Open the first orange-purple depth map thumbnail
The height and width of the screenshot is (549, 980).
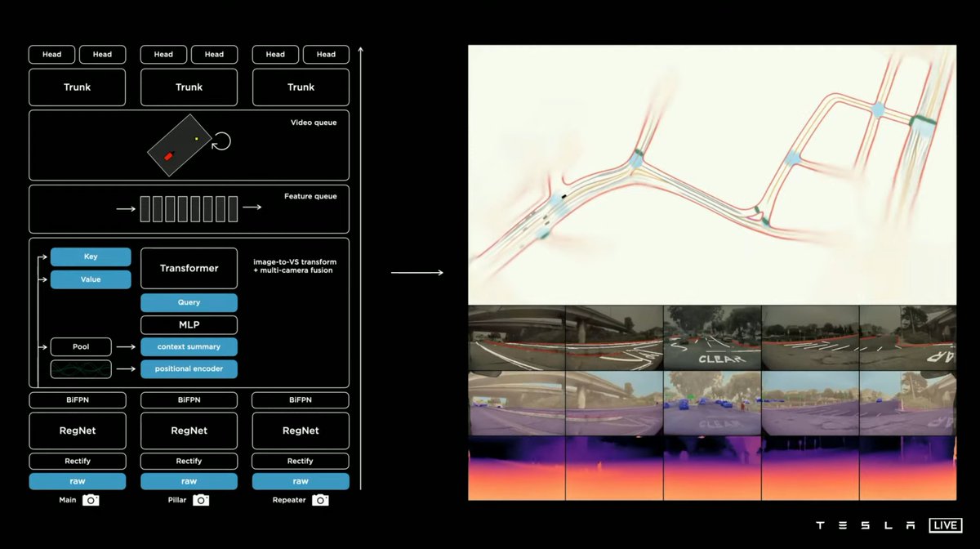[517, 467]
